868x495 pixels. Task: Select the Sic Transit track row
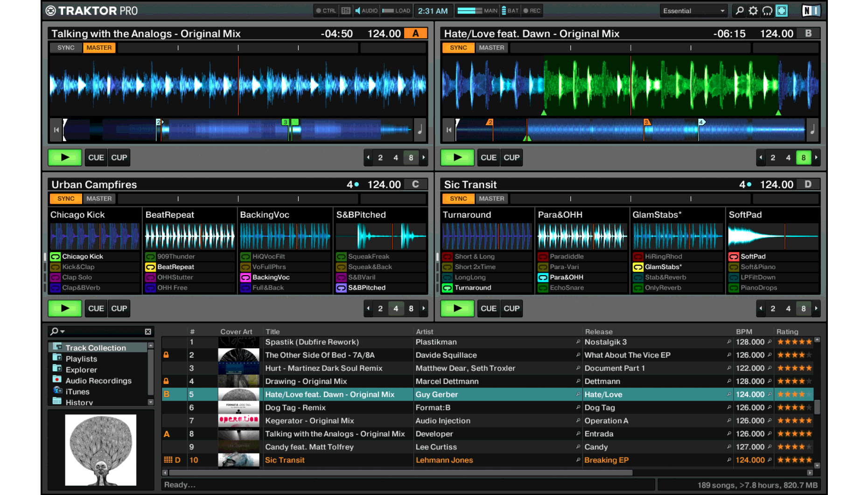pos(285,460)
